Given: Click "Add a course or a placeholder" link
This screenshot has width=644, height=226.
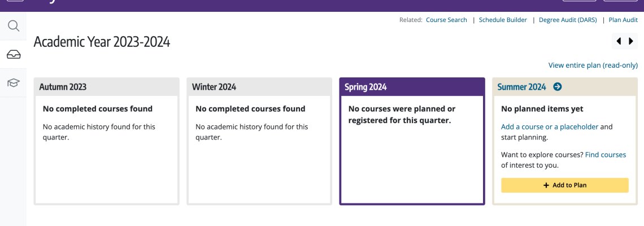Looking at the screenshot, I should (x=550, y=127).
